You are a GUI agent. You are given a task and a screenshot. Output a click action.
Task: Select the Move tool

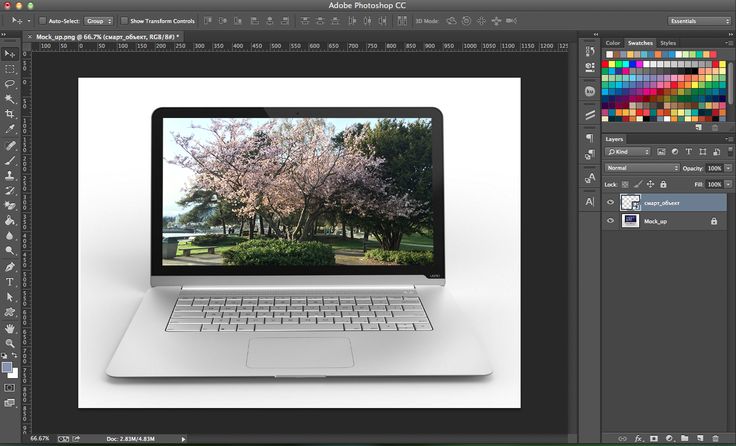(9, 54)
